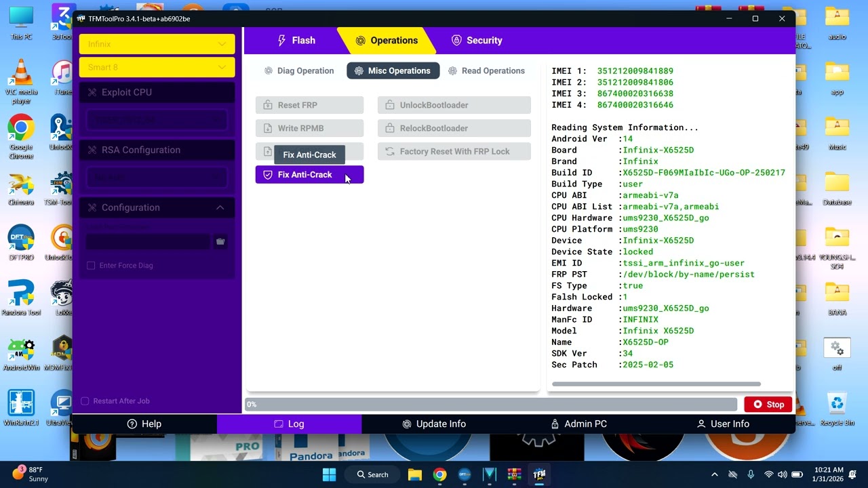This screenshot has height=488, width=868.
Task: Click Factory Reset With FRP Lock
Action: 454,151
